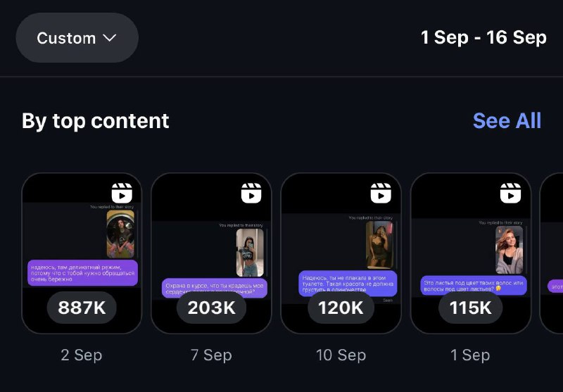Click the By top content heading
This screenshot has width=563, height=392.
click(96, 121)
